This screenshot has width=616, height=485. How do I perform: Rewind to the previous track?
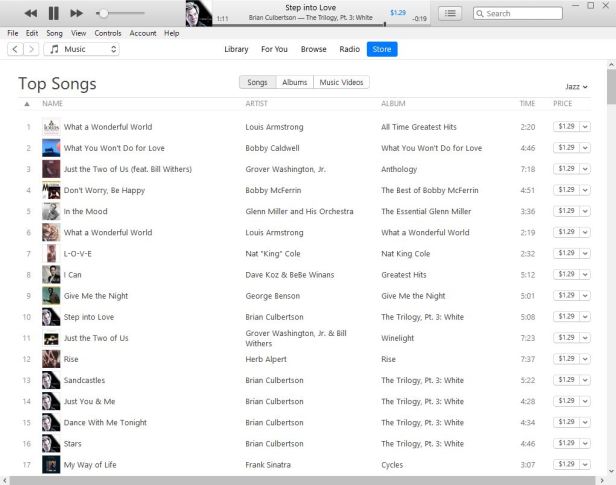(31, 13)
